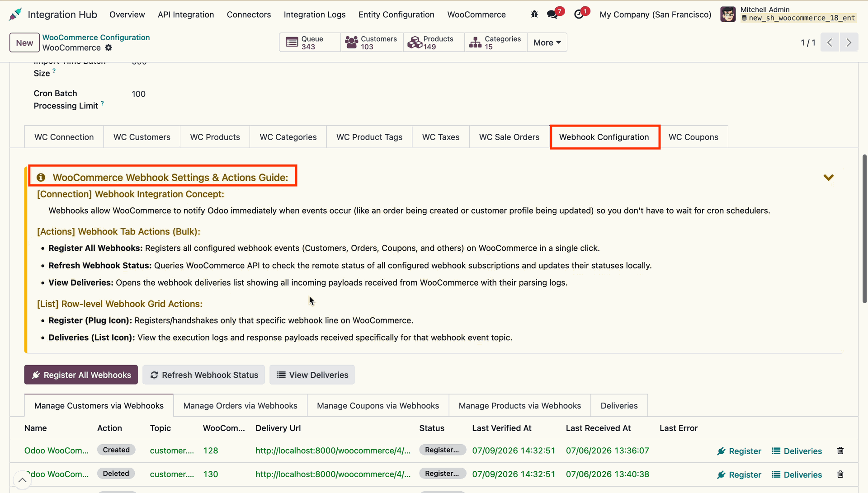
Task: Select Manage Customers via Webhooks tab
Action: pyautogui.click(x=99, y=406)
